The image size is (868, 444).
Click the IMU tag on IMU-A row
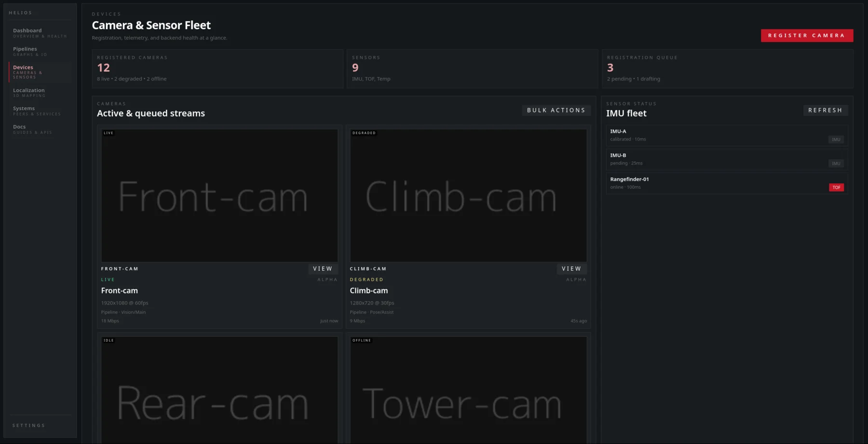(836, 140)
